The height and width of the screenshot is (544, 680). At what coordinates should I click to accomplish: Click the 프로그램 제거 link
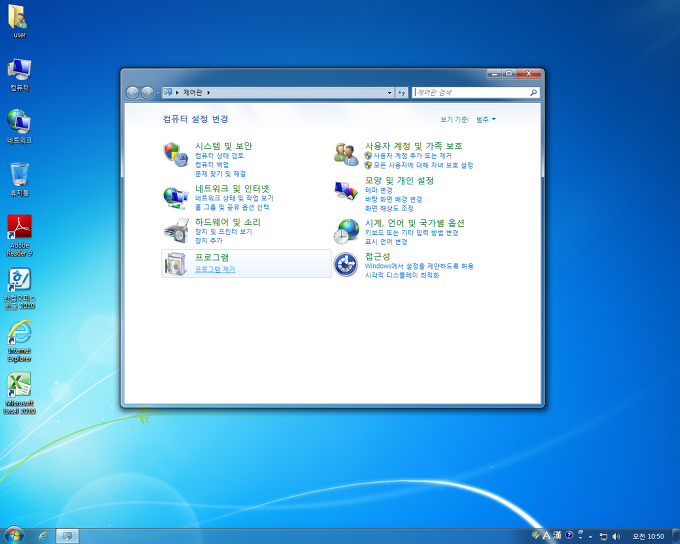(x=215, y=269)
